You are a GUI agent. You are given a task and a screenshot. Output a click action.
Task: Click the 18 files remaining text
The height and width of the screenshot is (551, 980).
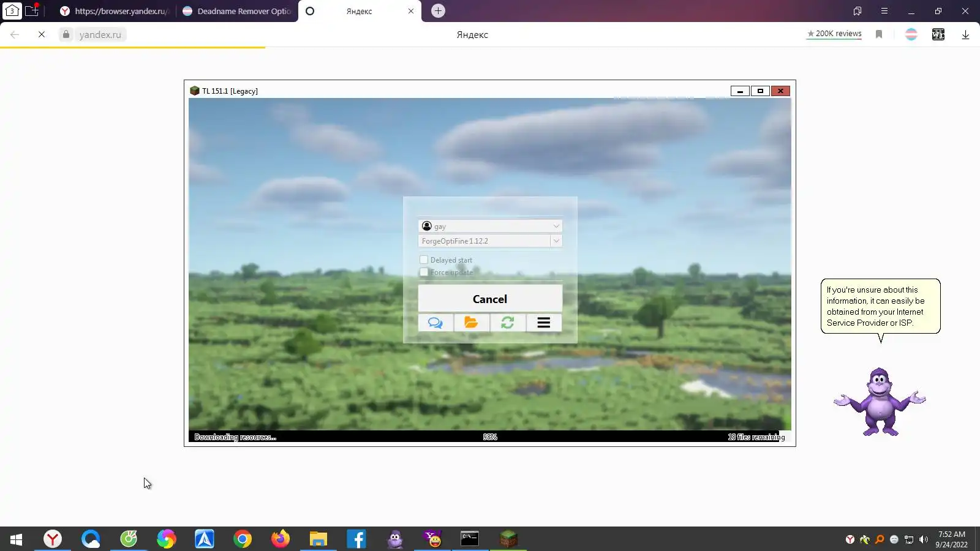pyautogui.click(x=756, y=437)
